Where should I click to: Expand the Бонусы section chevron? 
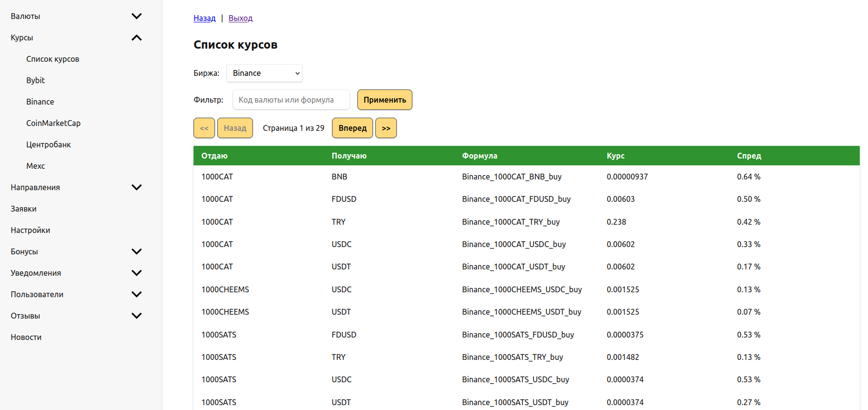[x=137, y=251]
